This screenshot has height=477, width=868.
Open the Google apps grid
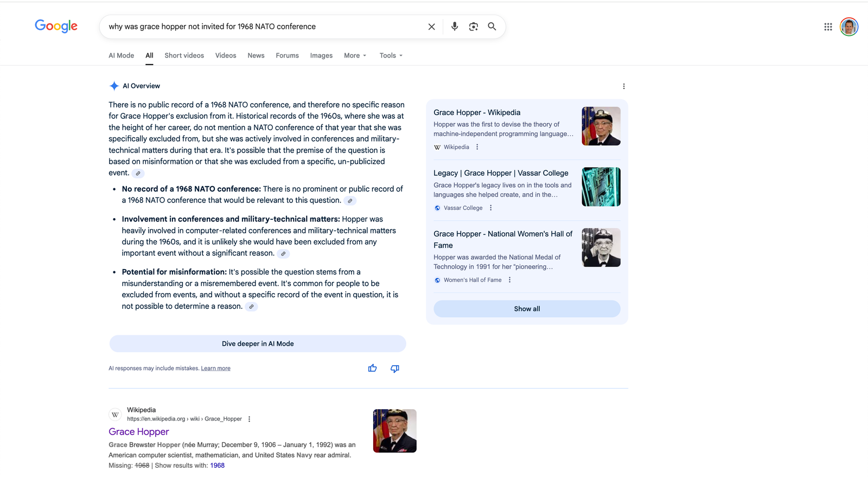828,27
